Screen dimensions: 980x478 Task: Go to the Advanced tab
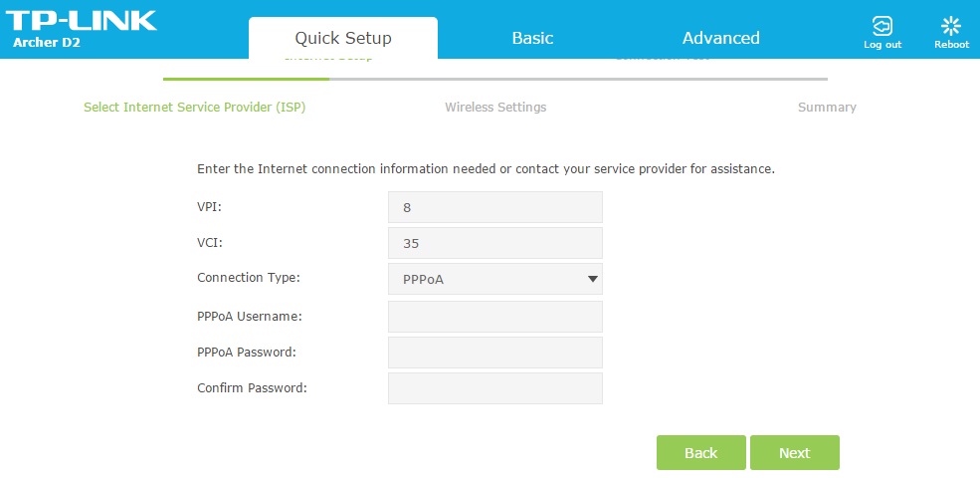click(720, 38)
